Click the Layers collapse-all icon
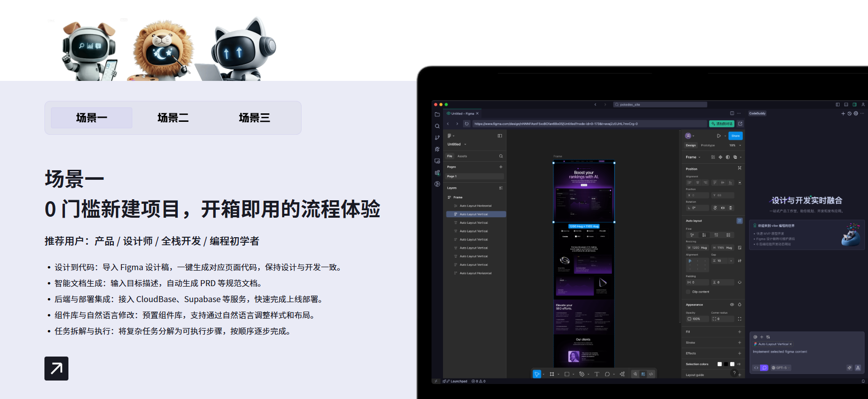Image resolution: width=868 pixels, height=399 pixels. (x=501, y=188)
